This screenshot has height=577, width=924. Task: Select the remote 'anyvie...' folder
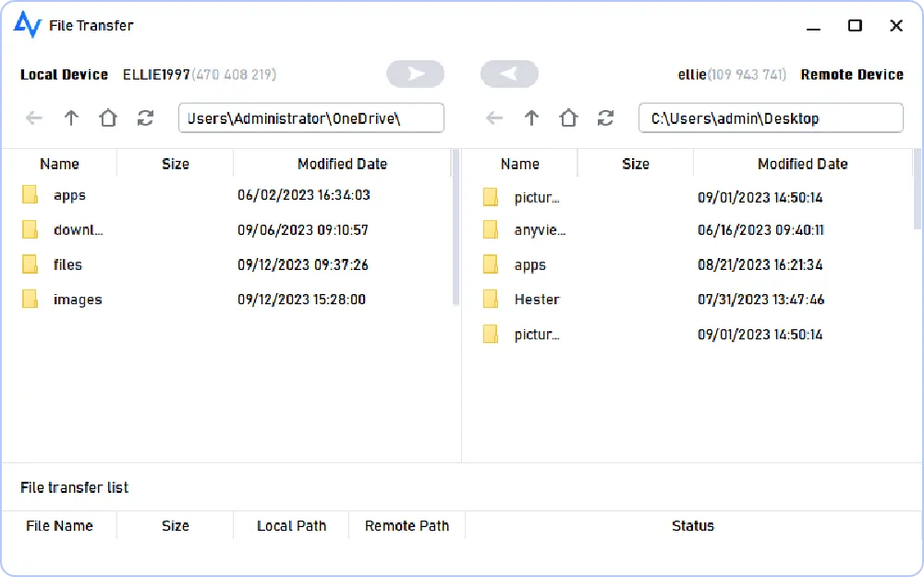point(540,230)
